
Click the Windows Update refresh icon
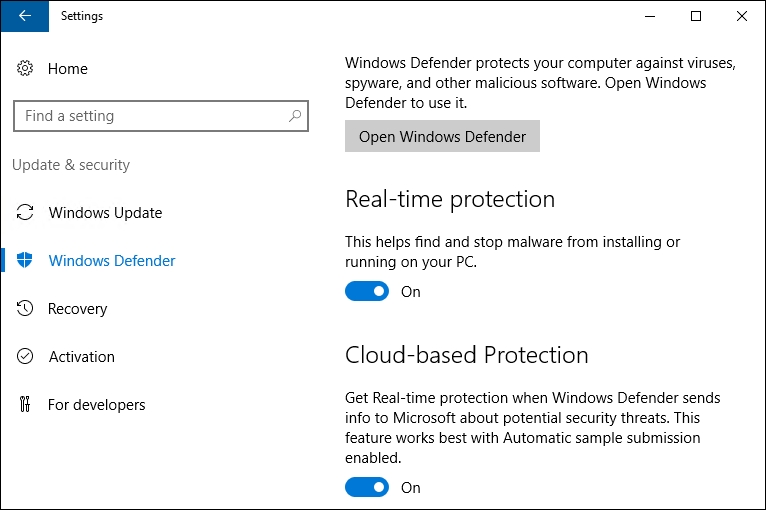[x=25, y=212]
